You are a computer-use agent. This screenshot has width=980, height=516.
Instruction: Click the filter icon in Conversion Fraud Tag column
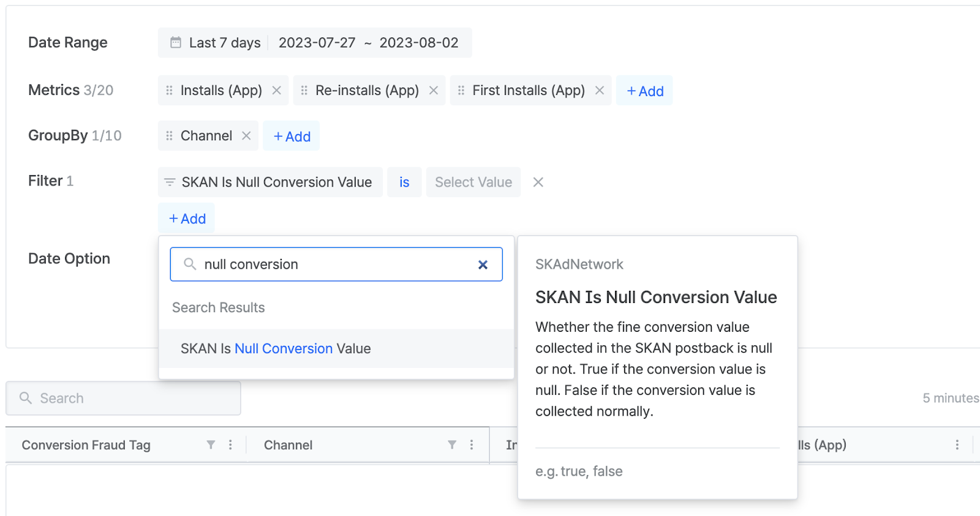pyautogui.click(x=211, y=445)
